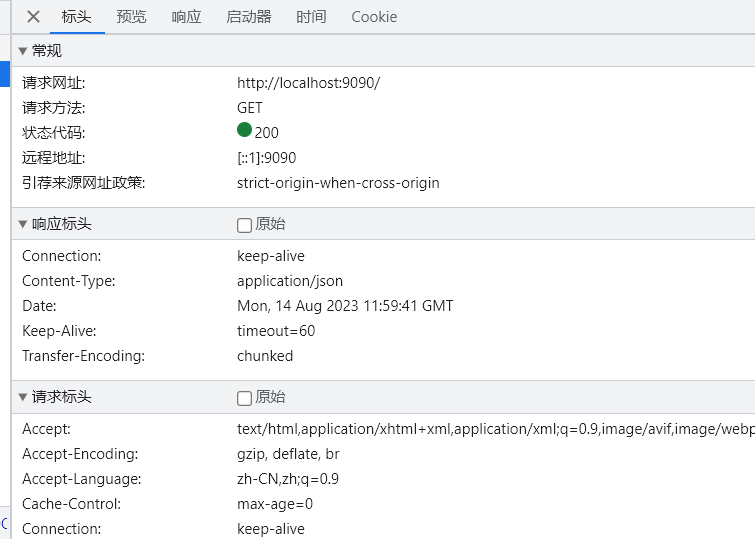
Task: Click the Keep-Alive header name
Action: tap(59, 331)
